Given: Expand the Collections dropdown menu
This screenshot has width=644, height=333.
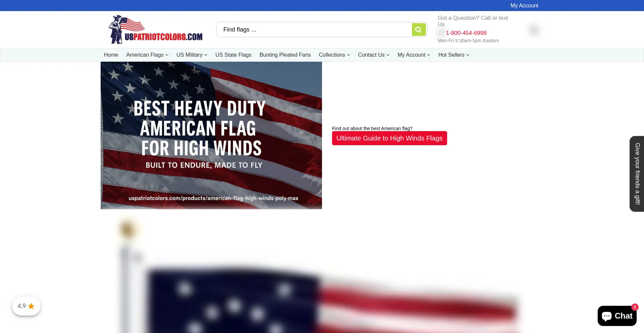Looking at the screenshot, I should (x=334, y=55).
